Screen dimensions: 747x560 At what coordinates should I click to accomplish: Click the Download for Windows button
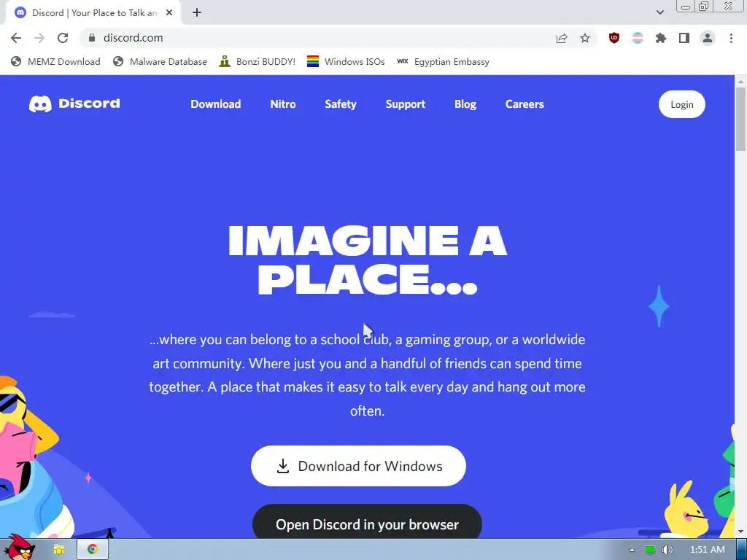pos(358,466)
